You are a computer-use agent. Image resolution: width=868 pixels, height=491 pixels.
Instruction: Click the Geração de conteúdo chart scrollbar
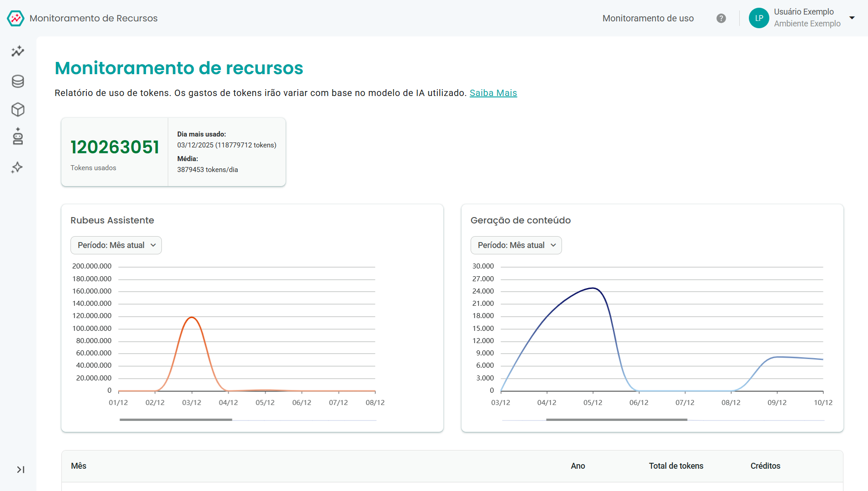pos(617,420)
